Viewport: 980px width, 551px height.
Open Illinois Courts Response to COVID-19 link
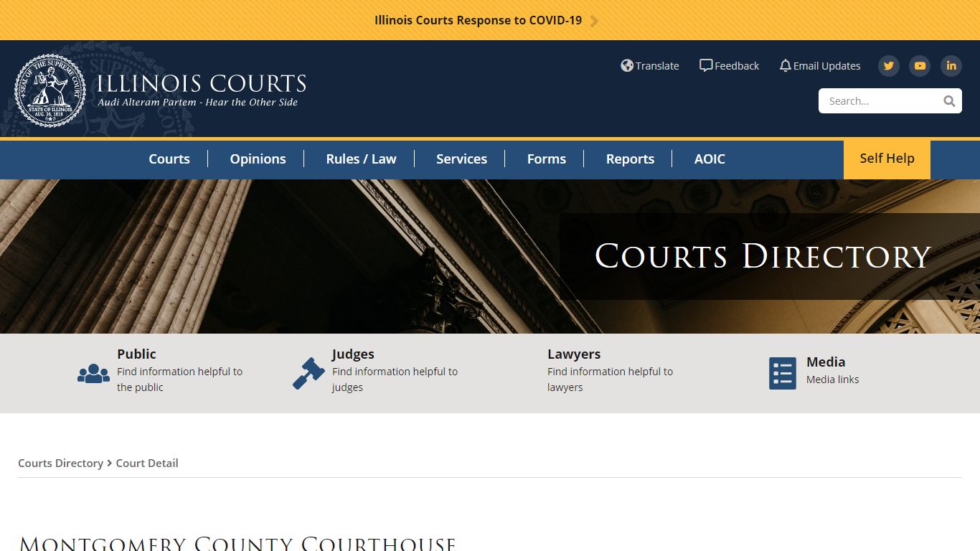tap(478, 20)
